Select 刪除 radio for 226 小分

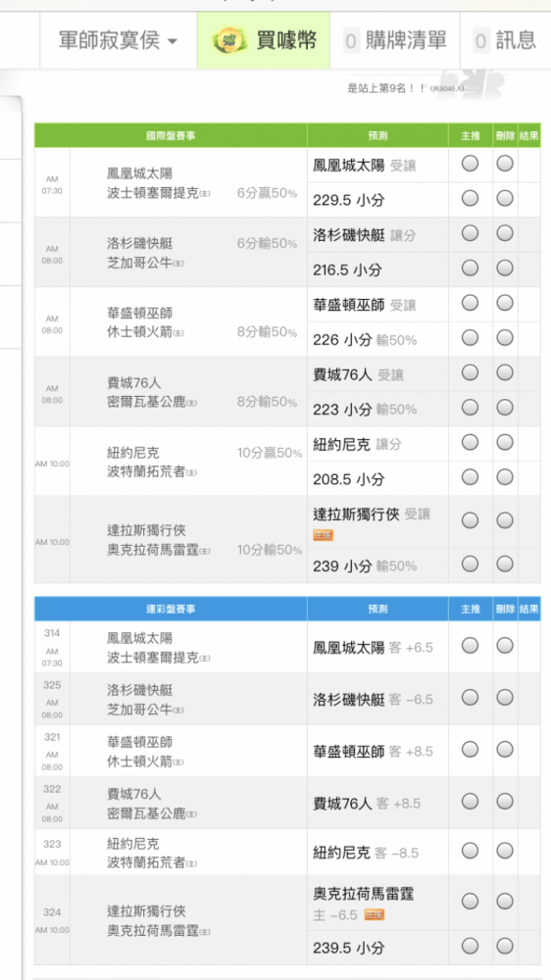[x=505, y=338]
